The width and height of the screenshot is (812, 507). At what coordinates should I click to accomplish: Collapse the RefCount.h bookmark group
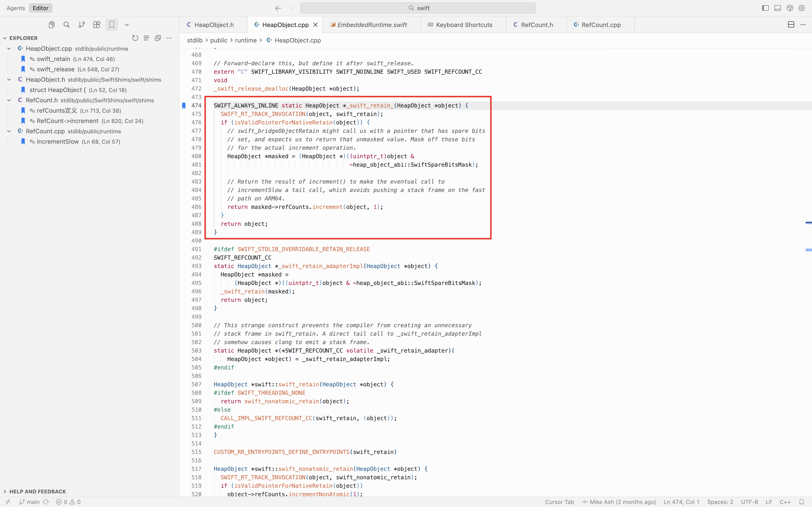click(x=9, y=100)
